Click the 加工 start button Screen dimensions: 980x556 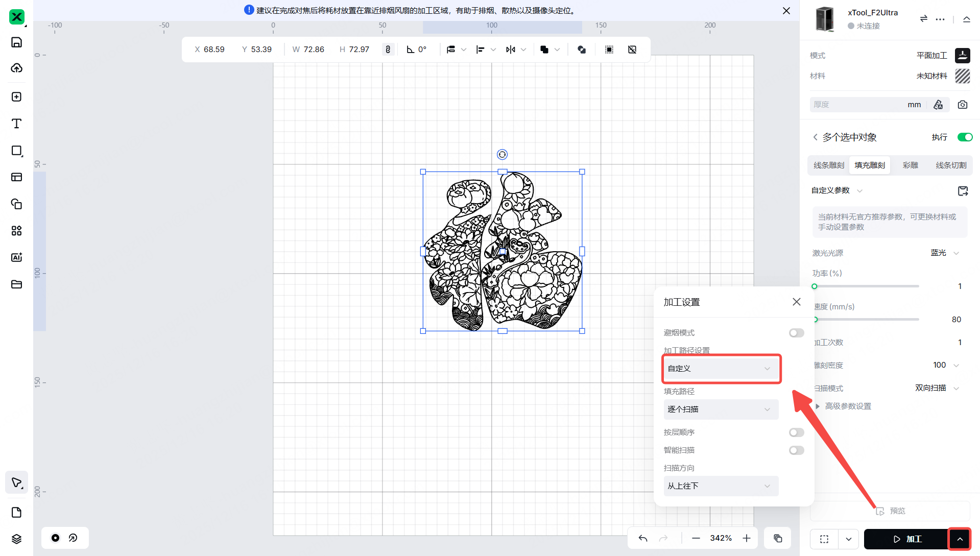906,539
